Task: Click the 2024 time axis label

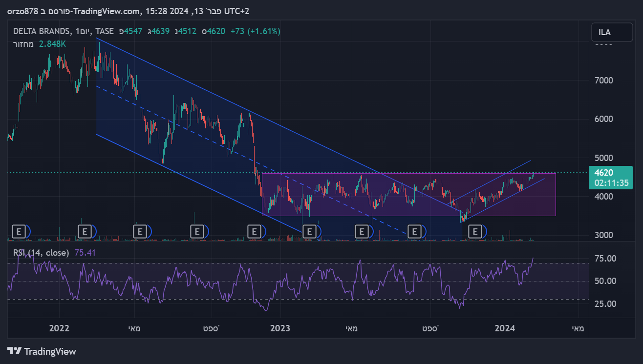Action: [505, 328]
